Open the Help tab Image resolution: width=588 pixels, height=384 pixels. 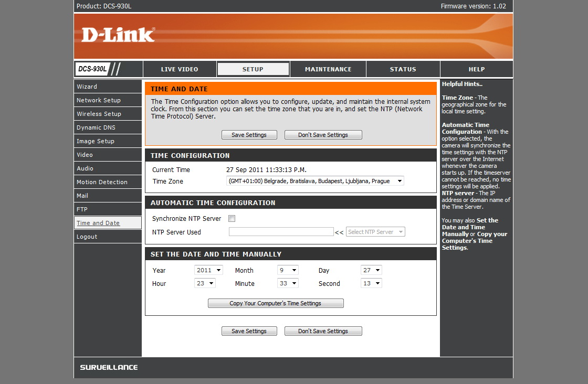click(476, 69)
